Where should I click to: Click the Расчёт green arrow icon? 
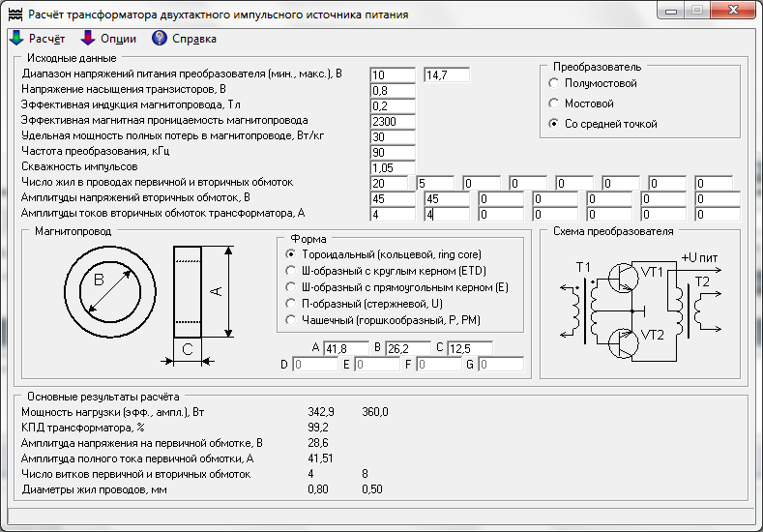tap(16, 38)
